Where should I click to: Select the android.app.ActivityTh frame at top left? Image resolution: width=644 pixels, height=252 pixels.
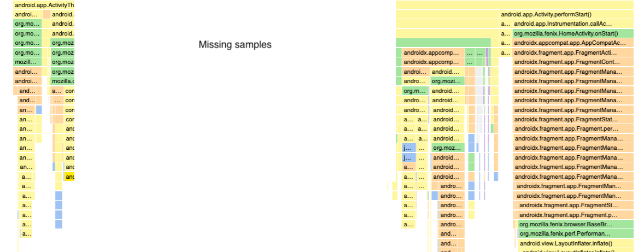(44, 5)
